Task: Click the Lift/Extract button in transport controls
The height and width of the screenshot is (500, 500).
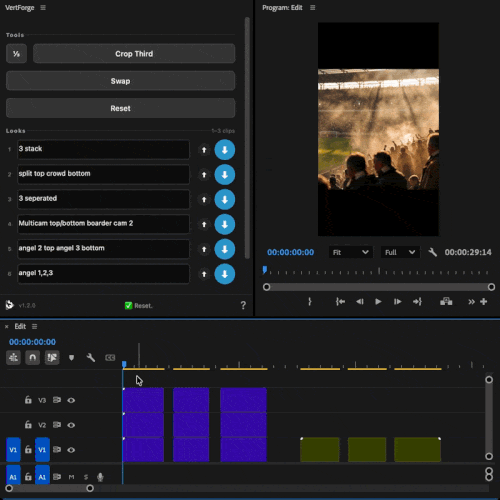Action: coord(446,302)
